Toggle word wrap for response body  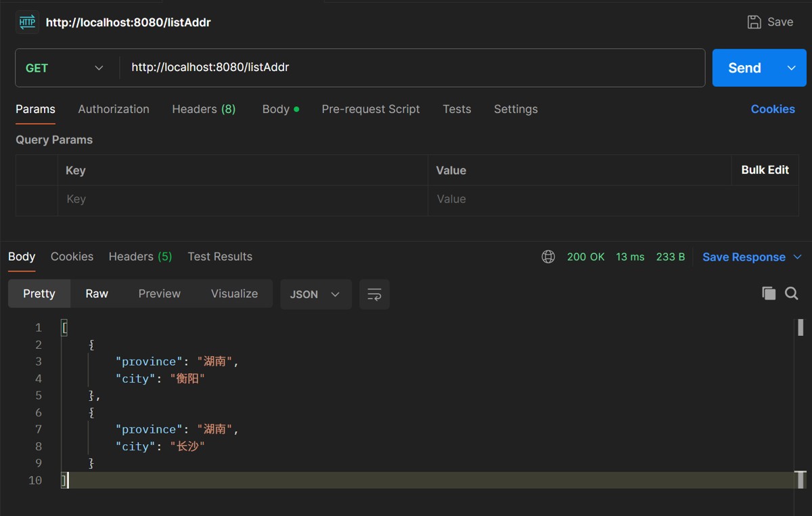pos(374,294)
